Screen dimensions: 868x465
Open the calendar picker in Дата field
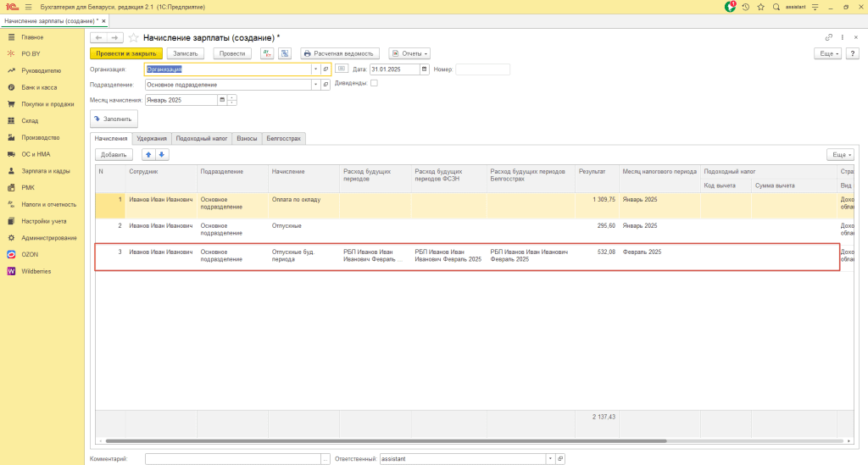point(424,69)
